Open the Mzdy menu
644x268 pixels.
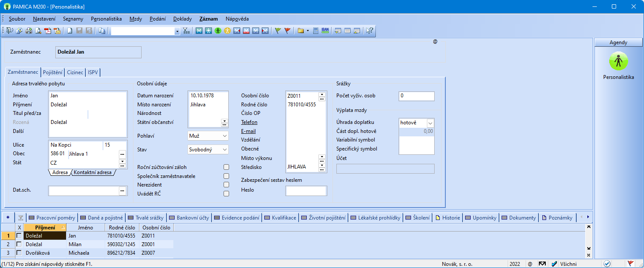click(x=136, y=19)
